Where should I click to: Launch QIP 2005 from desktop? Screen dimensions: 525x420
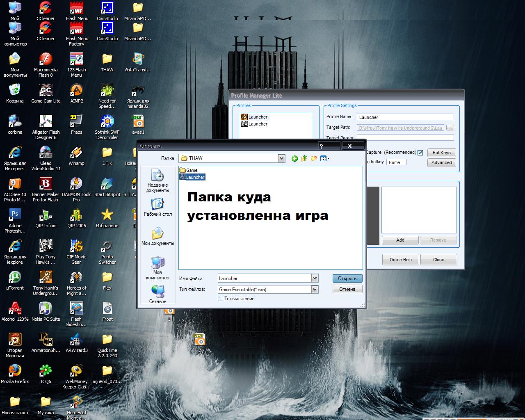tap(76, 218)
